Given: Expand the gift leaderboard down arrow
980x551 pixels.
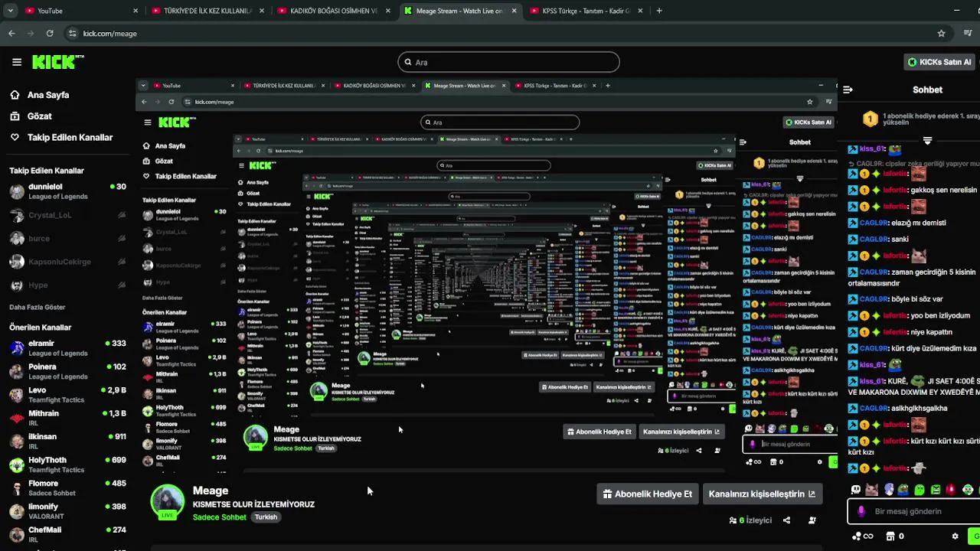Looking at the screenshot, I should [927, 141].
